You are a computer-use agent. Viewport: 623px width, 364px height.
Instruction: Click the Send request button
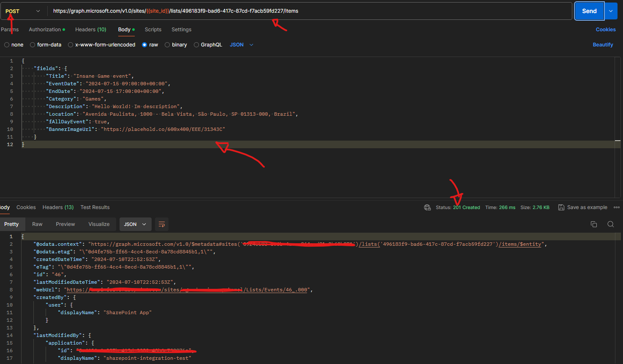click(589, 11)
